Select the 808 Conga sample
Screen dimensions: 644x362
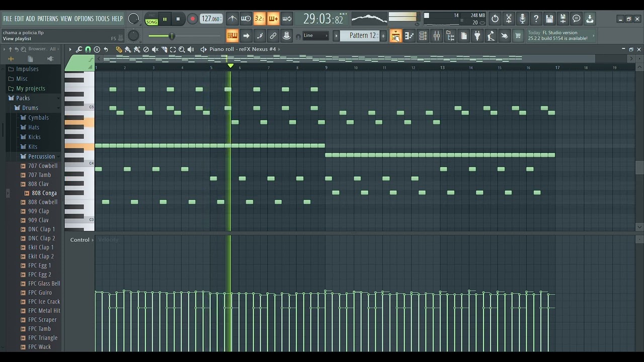tap(44, 193)
